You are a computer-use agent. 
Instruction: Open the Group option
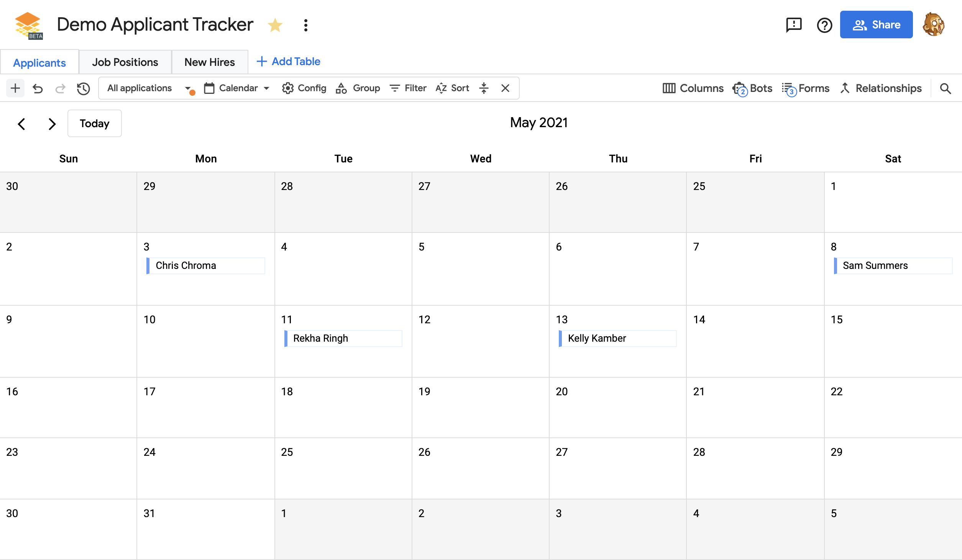coord(358,88)
